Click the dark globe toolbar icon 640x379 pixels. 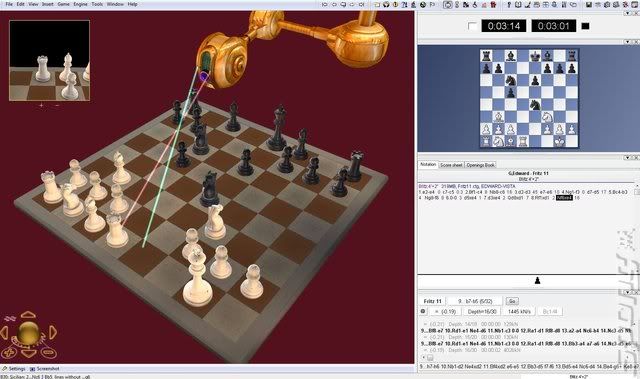[423, 4]
